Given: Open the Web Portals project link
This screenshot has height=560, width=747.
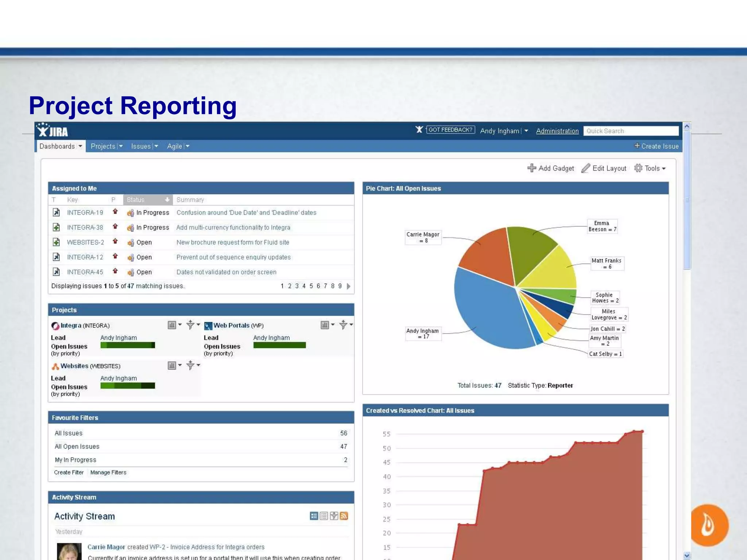Looking at the screenshot, I should 231,325.
